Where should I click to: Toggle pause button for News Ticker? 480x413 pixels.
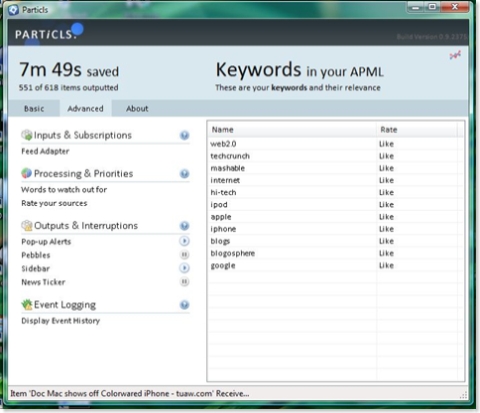coord(184,282)
